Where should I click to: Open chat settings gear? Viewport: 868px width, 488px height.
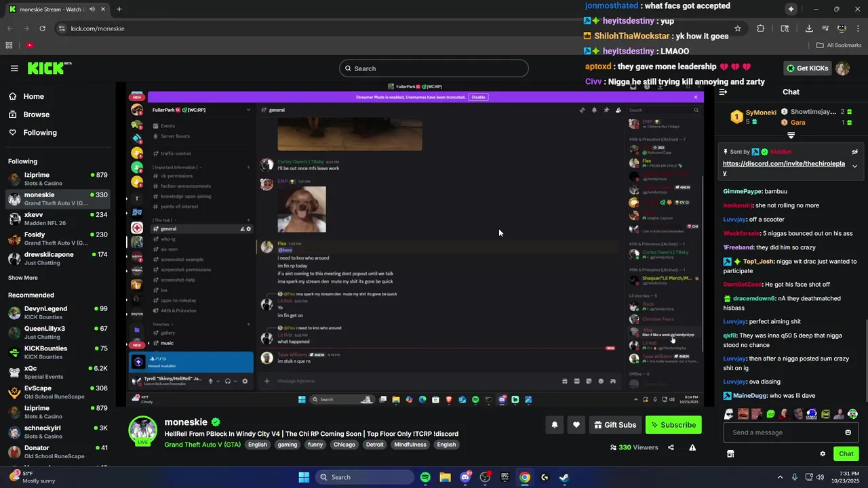click(823, 453)
